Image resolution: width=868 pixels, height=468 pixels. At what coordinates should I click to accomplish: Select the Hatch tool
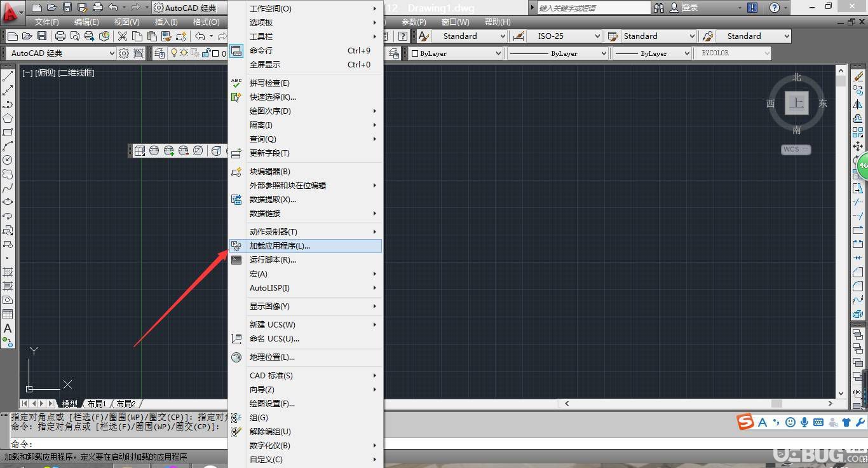click(x=8, y=272)
